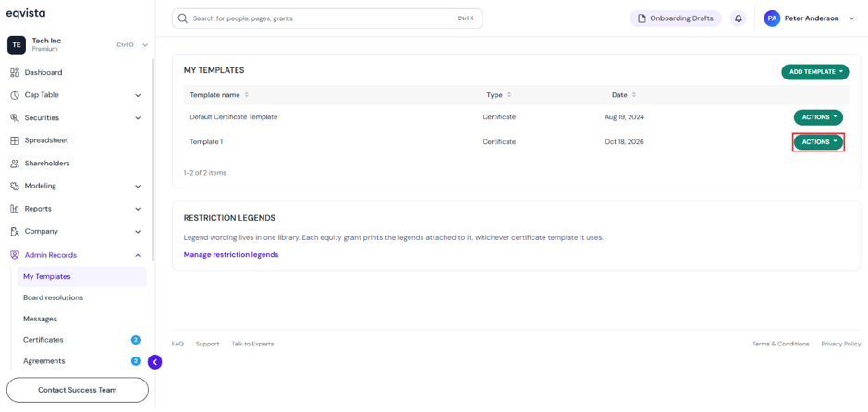The image size is (868, 412).
Task: Click the Modeling icon in sidebar
Action: click(15, 186)
